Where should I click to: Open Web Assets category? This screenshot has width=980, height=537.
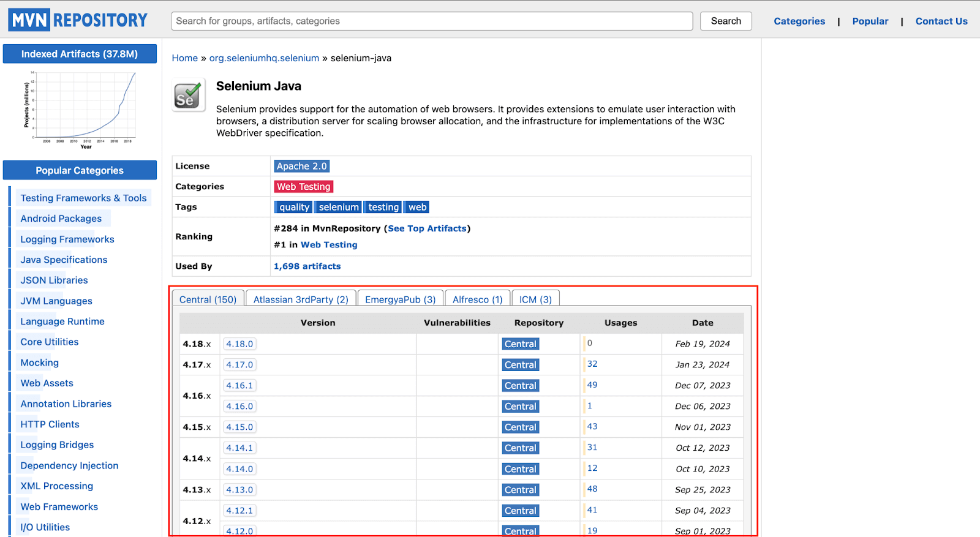coord(47,383)
